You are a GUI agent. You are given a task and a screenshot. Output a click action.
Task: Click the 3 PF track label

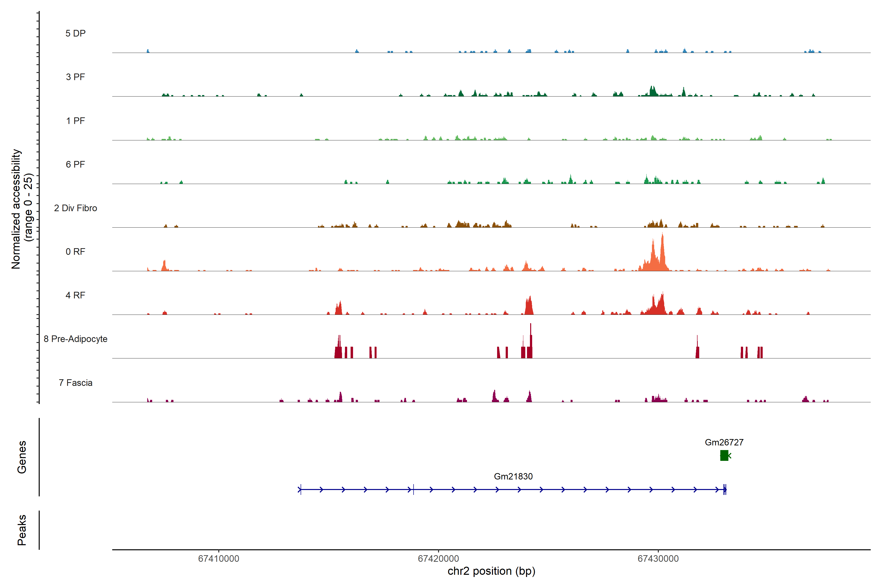pos(75,77)
